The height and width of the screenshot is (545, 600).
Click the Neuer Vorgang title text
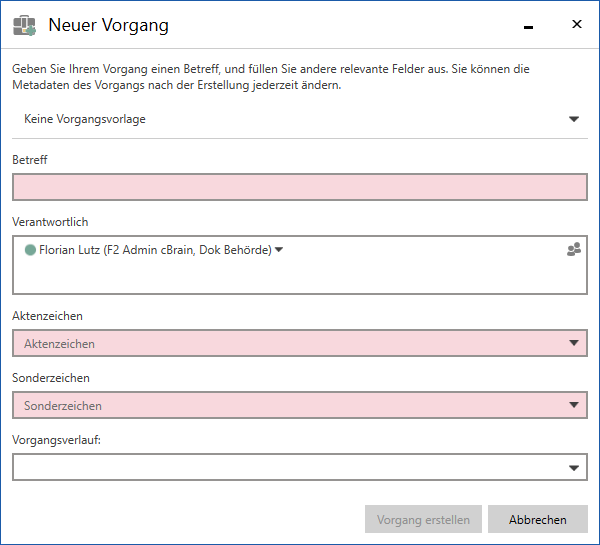coord(108,26)
